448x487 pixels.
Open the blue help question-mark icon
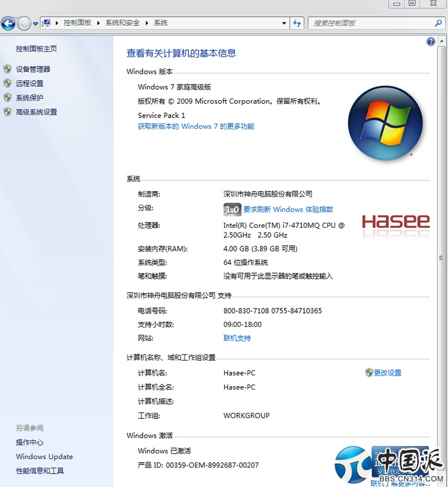[431, 41]
